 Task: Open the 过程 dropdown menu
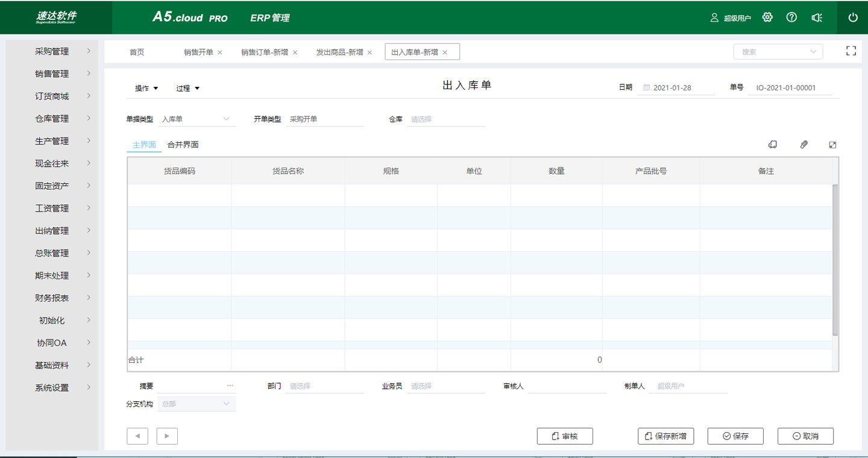point(188,88)
